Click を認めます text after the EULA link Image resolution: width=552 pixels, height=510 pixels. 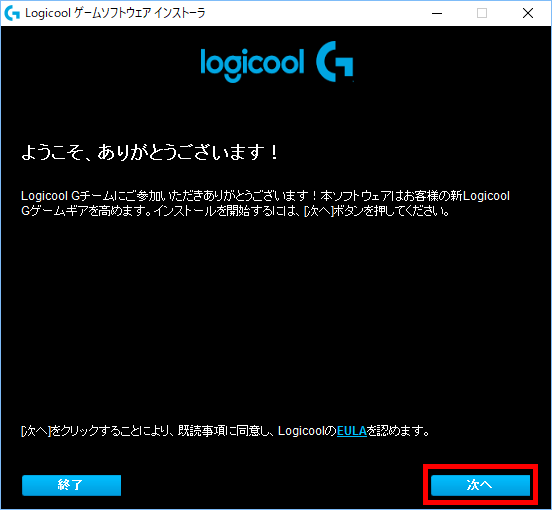click(x=398, y=431)
